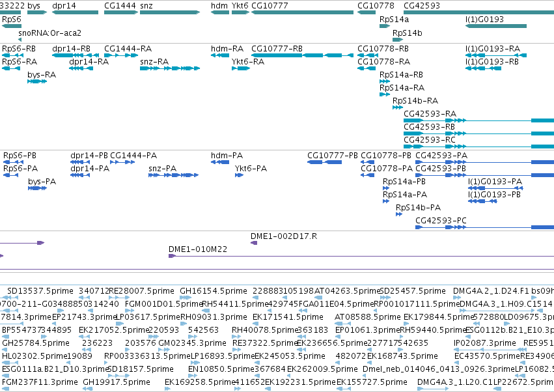Select the FGM237F11.3prime EST label

[x=40, y=382]
